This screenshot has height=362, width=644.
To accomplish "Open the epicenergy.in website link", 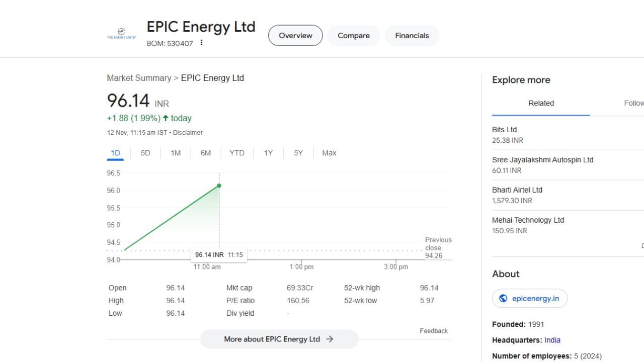I will point(530,298).
